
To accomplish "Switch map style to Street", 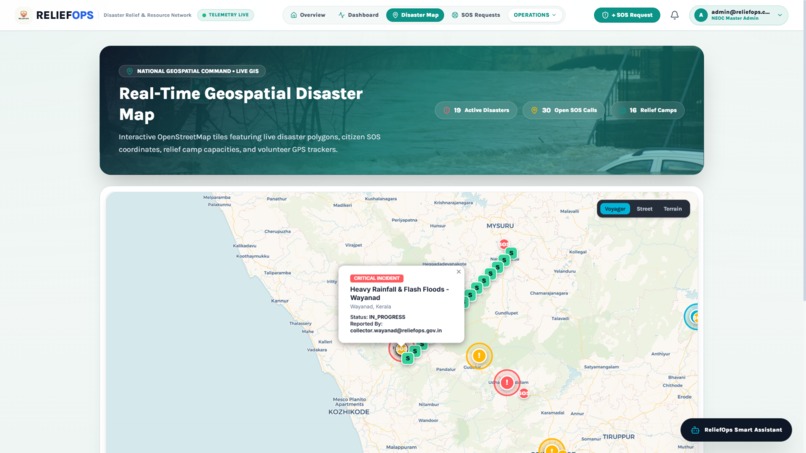I will pos(644,209).
